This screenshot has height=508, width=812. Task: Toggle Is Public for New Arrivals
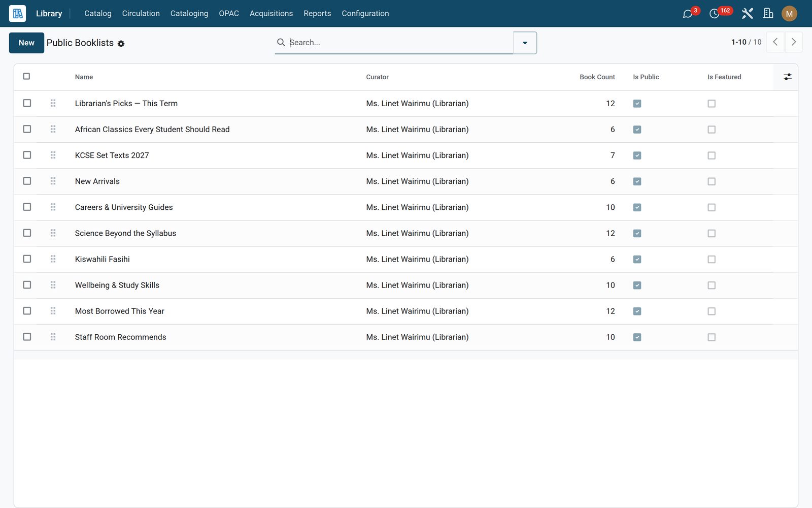tap(637, 181)
